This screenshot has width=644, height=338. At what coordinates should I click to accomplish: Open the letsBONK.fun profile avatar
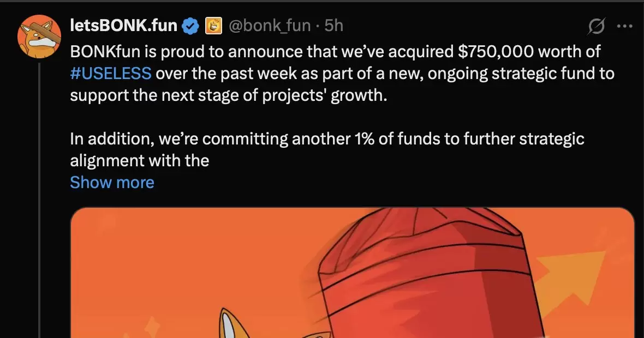[x=39, y=37]
